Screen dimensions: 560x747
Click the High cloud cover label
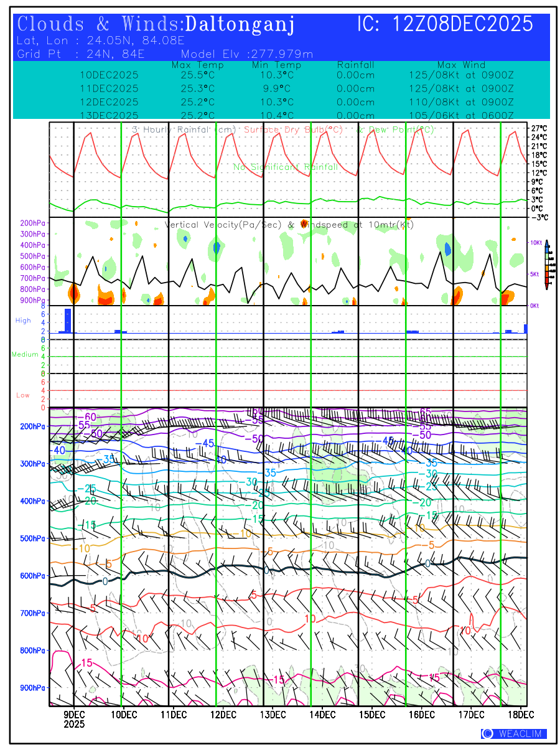[23, 321]
